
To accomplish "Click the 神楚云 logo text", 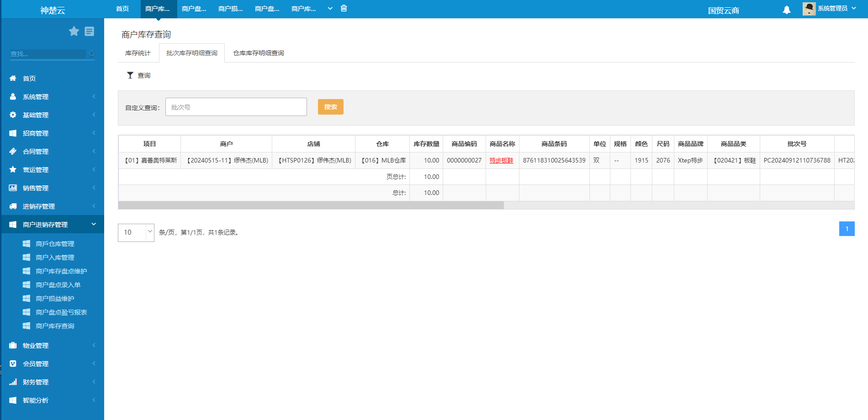I will coord(53,10).
